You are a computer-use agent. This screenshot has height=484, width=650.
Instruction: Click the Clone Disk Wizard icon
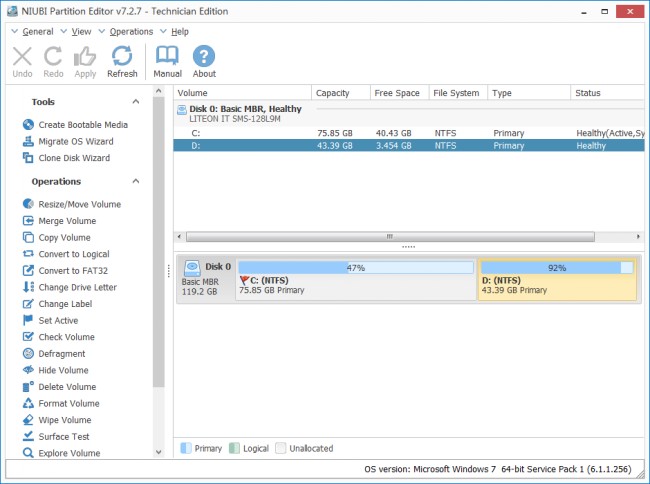point(28,158)
